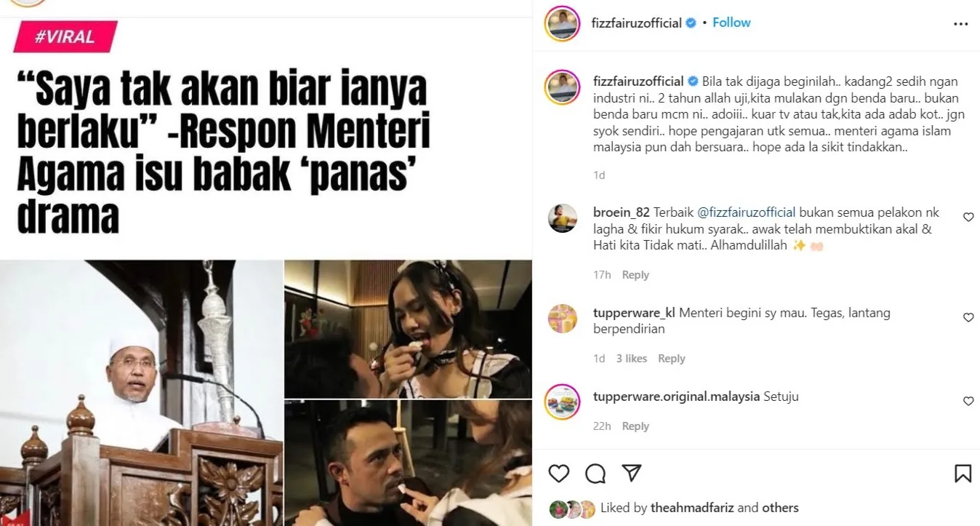Open tupperware_kl profile avatar
This screenshot has height=526, width=980.
563,319
